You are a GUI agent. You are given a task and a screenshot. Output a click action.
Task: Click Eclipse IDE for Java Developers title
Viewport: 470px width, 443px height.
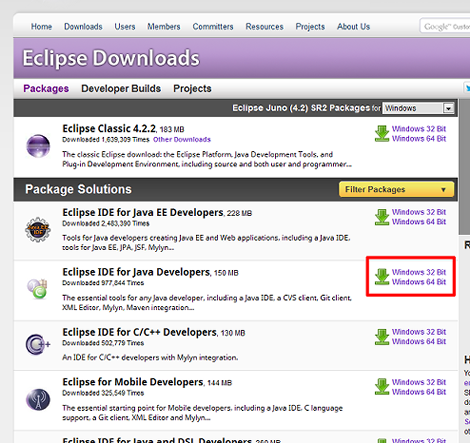click(x=136, y=272)
